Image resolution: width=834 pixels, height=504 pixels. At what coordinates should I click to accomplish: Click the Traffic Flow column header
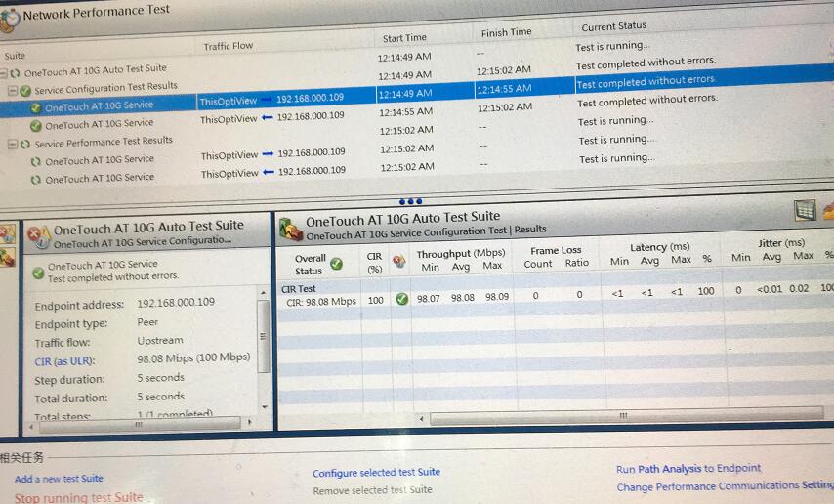pyautogui.click(x=228, y=46)
